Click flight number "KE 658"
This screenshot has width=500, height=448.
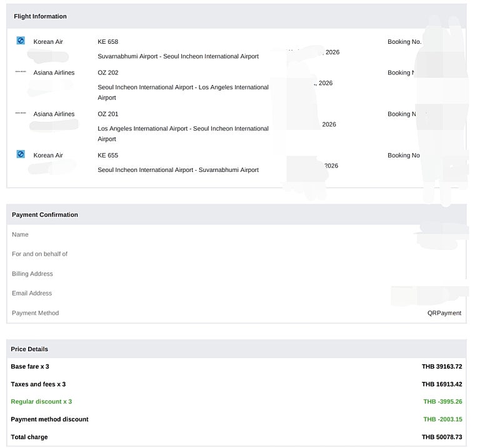tap(107, 42)
